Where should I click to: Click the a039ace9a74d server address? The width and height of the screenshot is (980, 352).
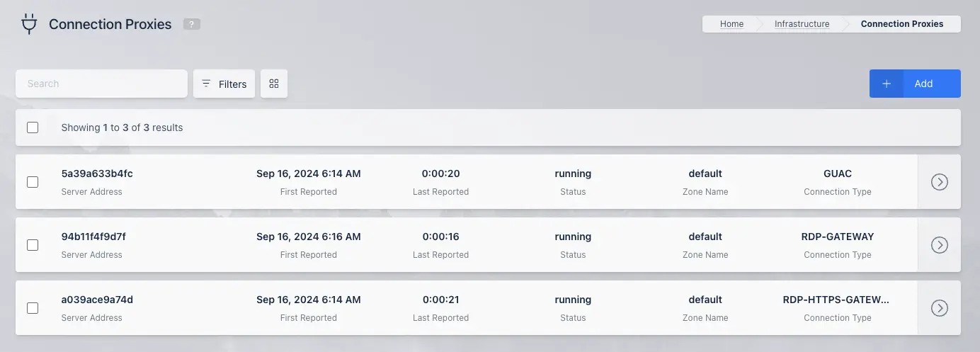[97, 300]
